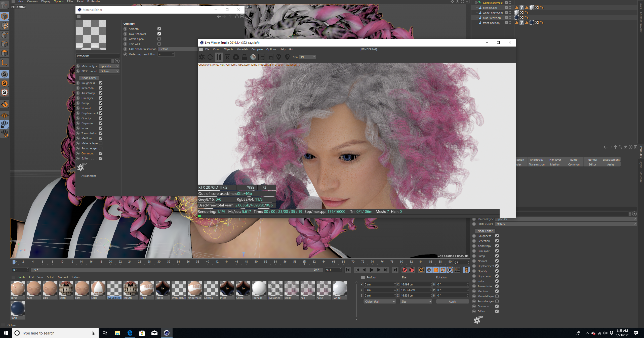Open the Material type Specular dropdown
This screenshot has width=644, height=338.
(109, 66)
